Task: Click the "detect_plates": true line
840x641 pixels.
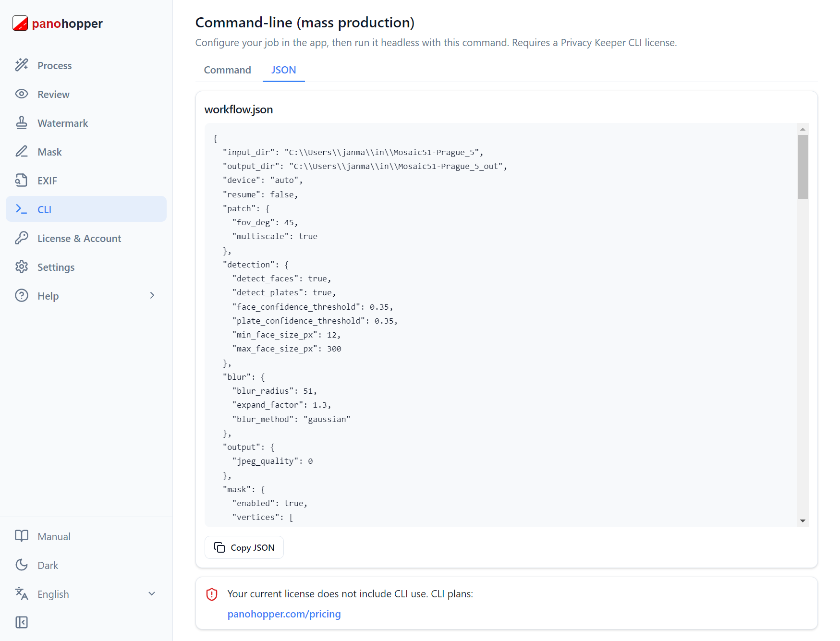Action: tap(284, 292)
